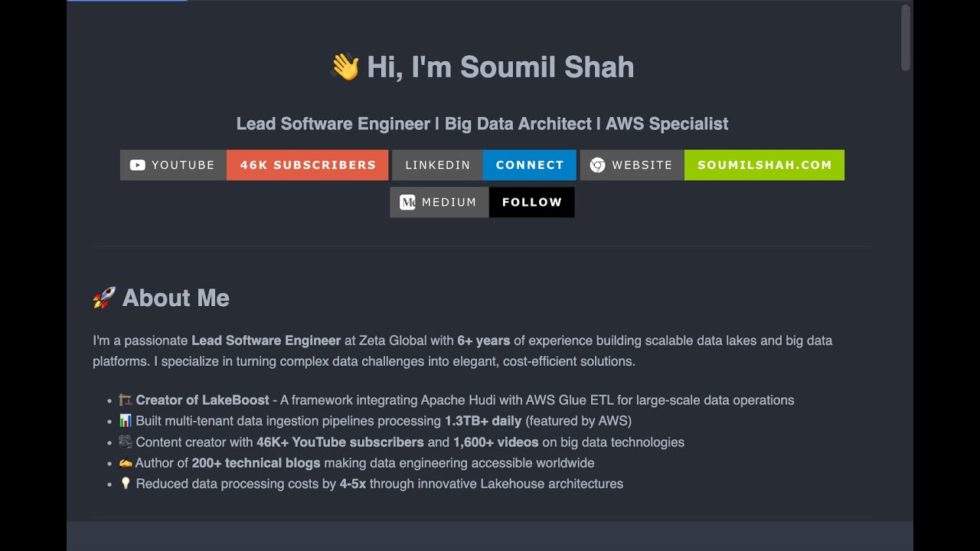The height and width of the screenshot is (551, 980).
Task: Click the '200+ technical blogs' bold text
Action: pos(256,463)
